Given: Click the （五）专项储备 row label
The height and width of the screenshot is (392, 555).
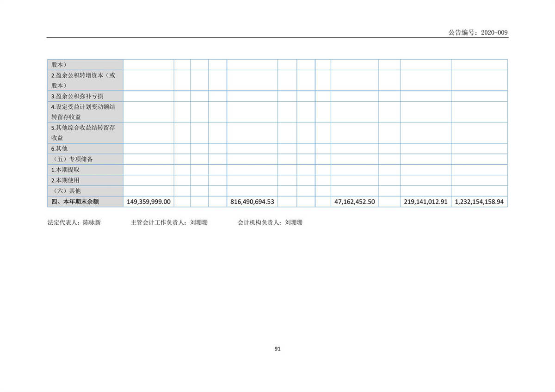Looking at the screenshot, I should tap(73, 159).
